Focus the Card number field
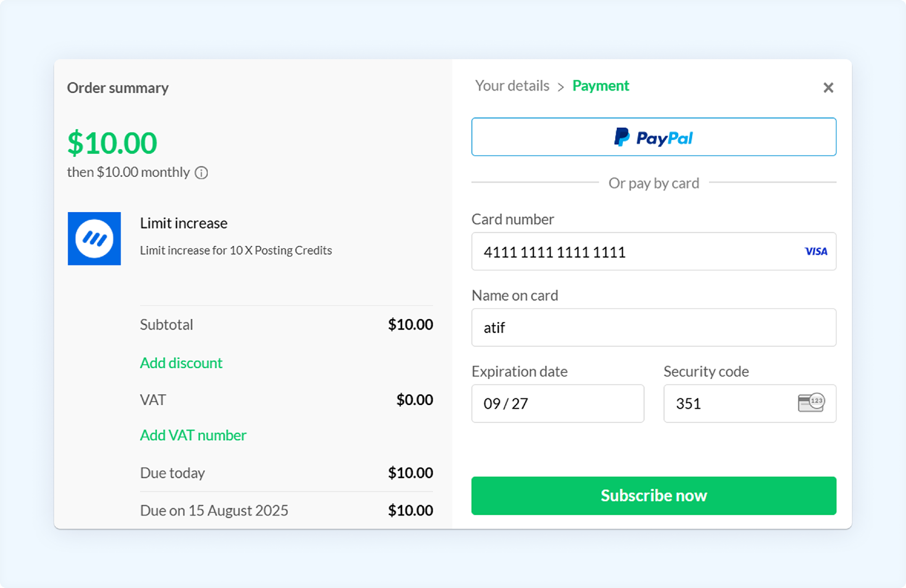Image resolution: width=906 pixels, height=588 pixels. point(654,251)
